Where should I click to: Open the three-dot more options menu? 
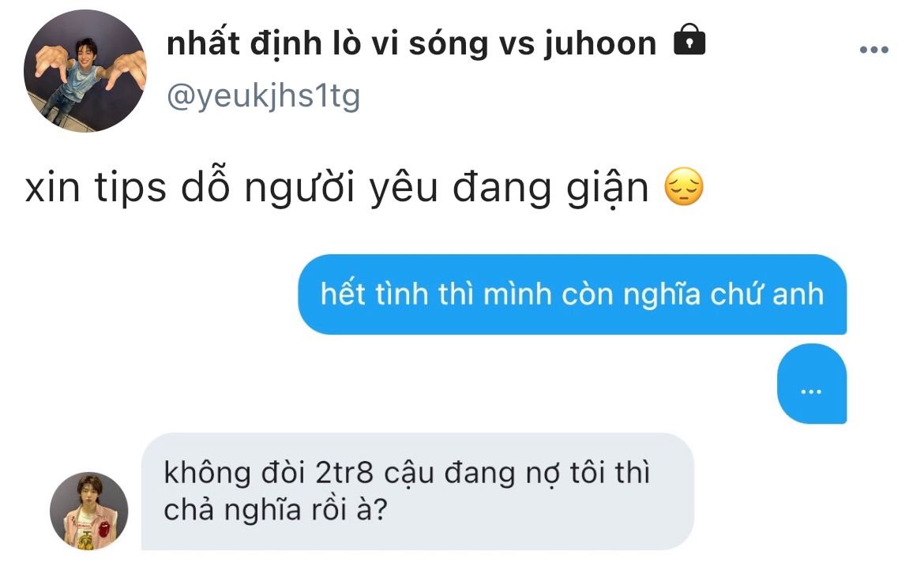[874, 50]
